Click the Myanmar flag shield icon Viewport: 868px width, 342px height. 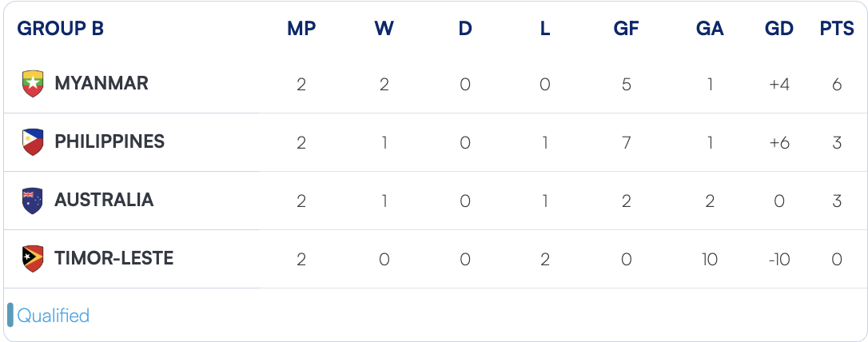coord(33,84)
